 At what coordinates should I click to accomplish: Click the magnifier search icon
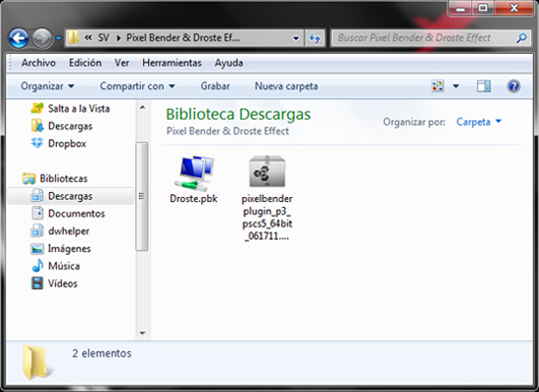(521, 38)
